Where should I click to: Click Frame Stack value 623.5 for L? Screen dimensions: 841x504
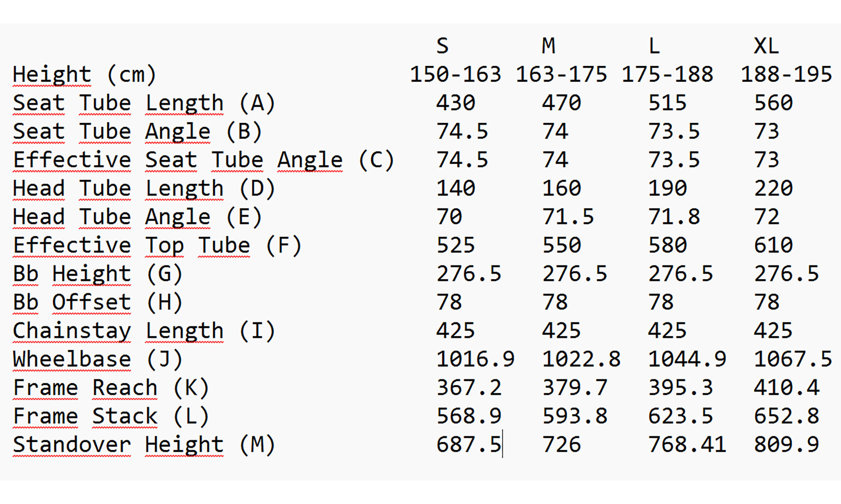680,417
